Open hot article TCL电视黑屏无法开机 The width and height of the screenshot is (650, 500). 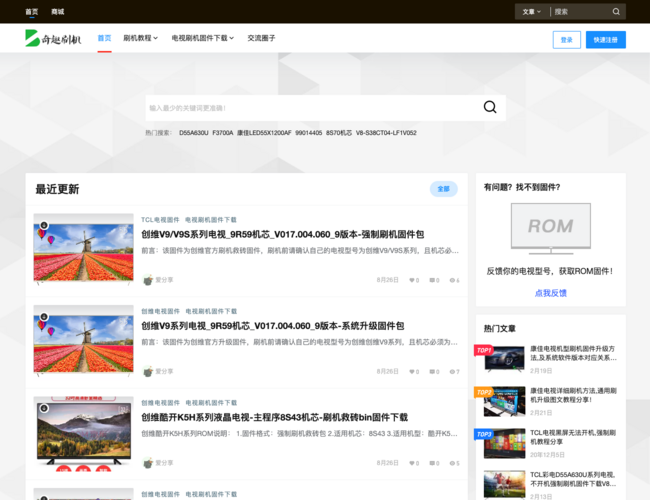tap(573, 437)
